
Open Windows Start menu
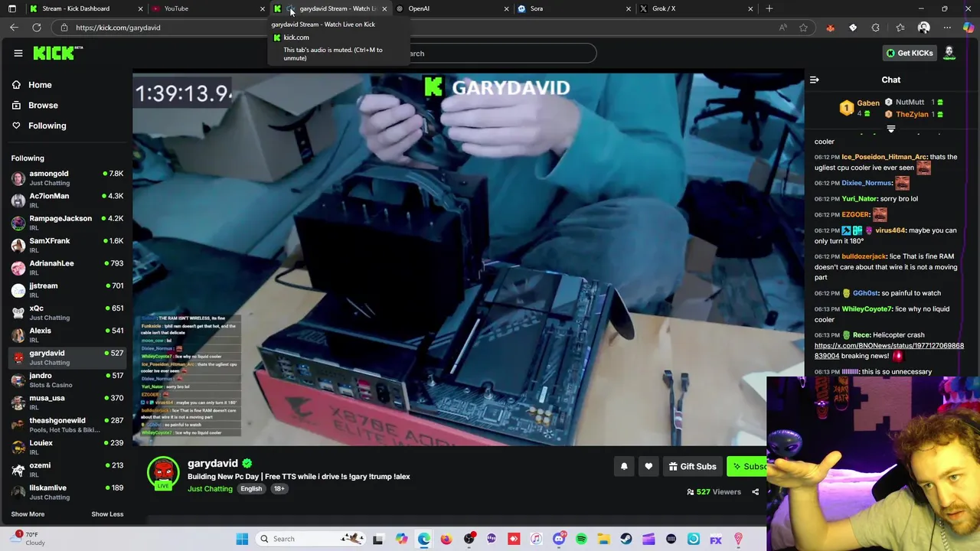242,539
